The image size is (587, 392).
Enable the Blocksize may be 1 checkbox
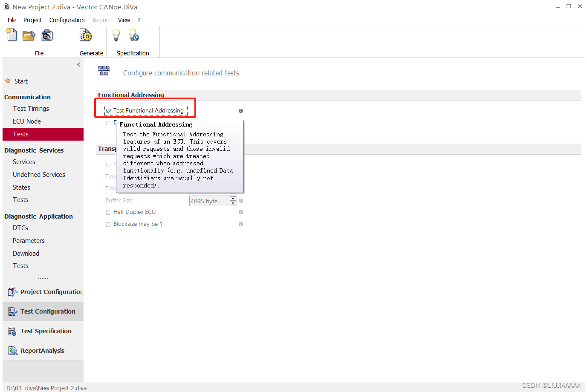[x=108, y=224]
